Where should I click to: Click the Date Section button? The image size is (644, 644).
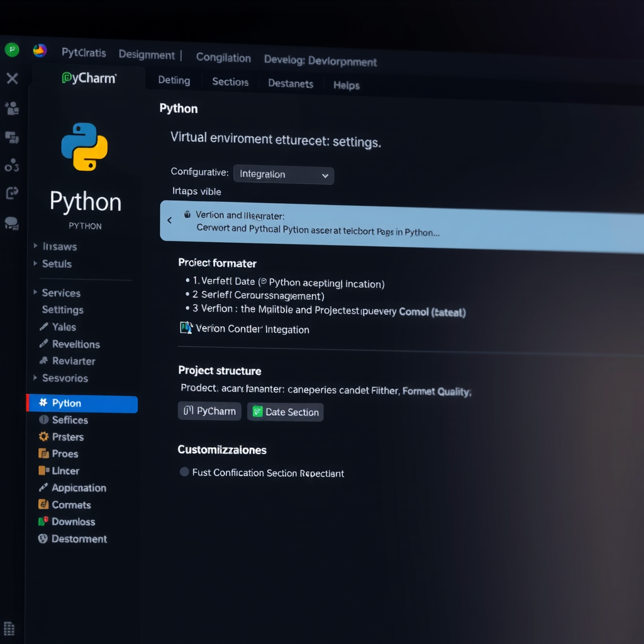pos(285,412)
